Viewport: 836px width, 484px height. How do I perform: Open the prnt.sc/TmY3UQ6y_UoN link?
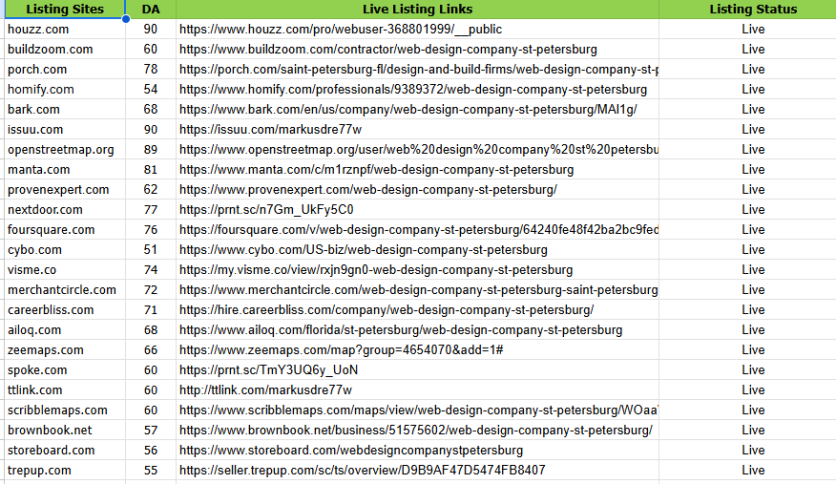coord(268,370)
